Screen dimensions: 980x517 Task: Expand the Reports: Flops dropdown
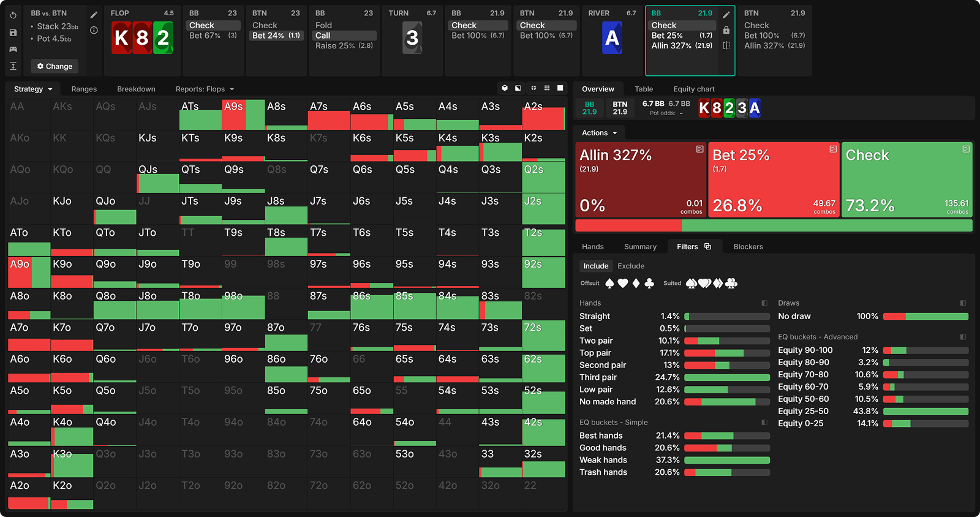(x=205, y=89)
